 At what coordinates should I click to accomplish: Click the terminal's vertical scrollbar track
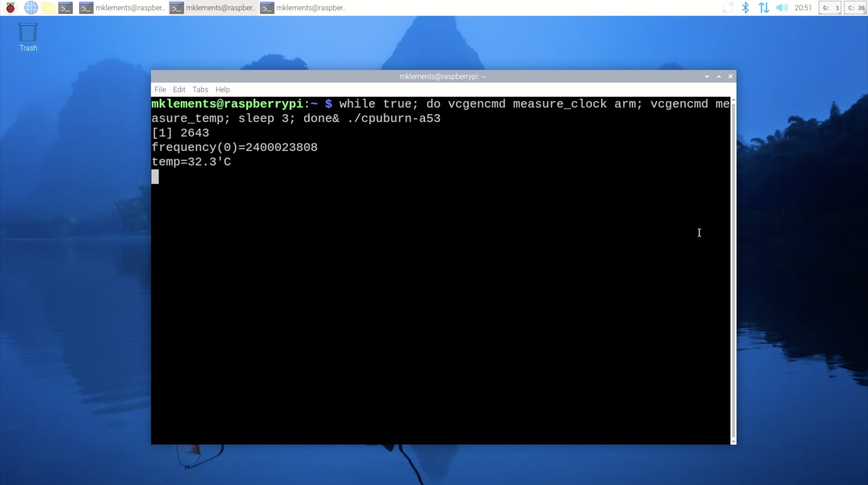pyautogui.click(x=733, y=271)
